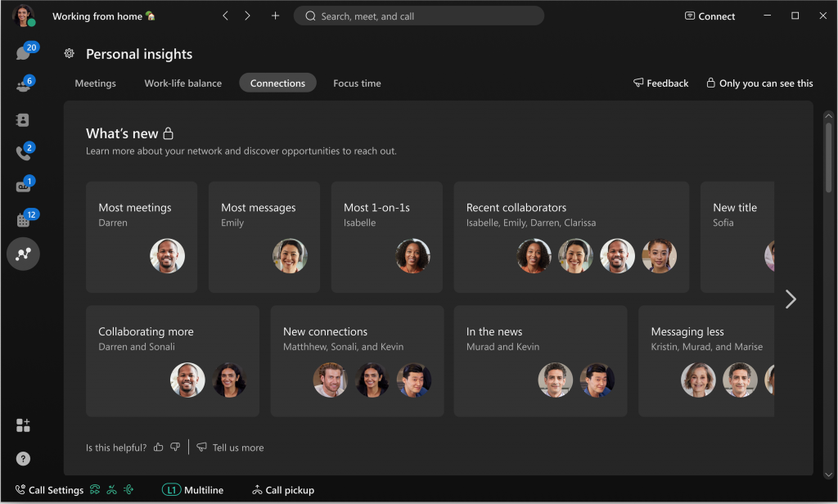
Task: Open the Contacts icon in the sidebar
Action: click(x=23, y=119)
